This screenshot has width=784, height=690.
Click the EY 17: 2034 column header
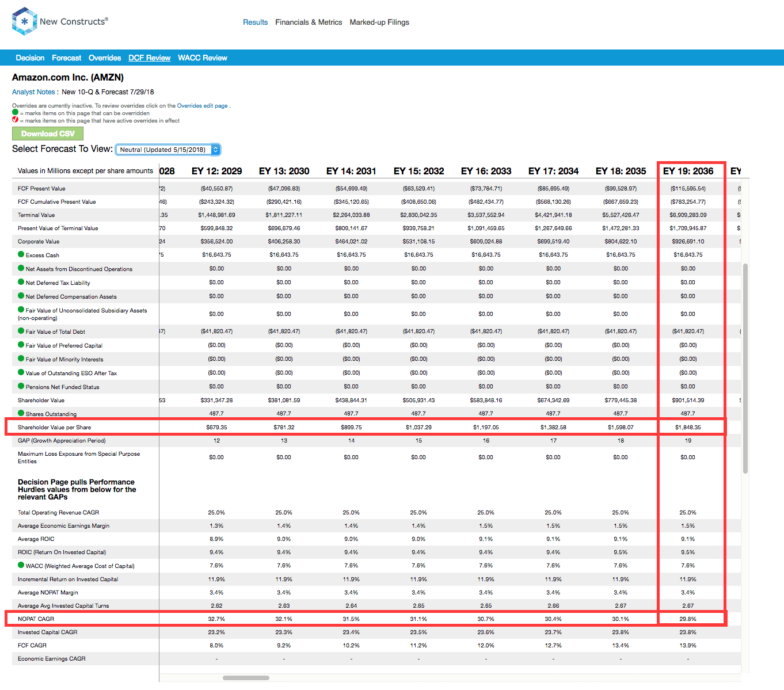(x=553, y=171)
